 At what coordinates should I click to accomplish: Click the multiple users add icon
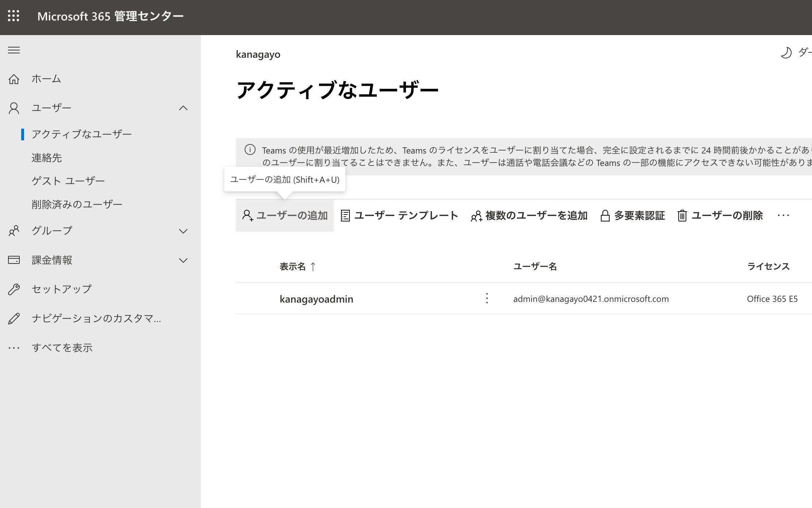(476, 216)
